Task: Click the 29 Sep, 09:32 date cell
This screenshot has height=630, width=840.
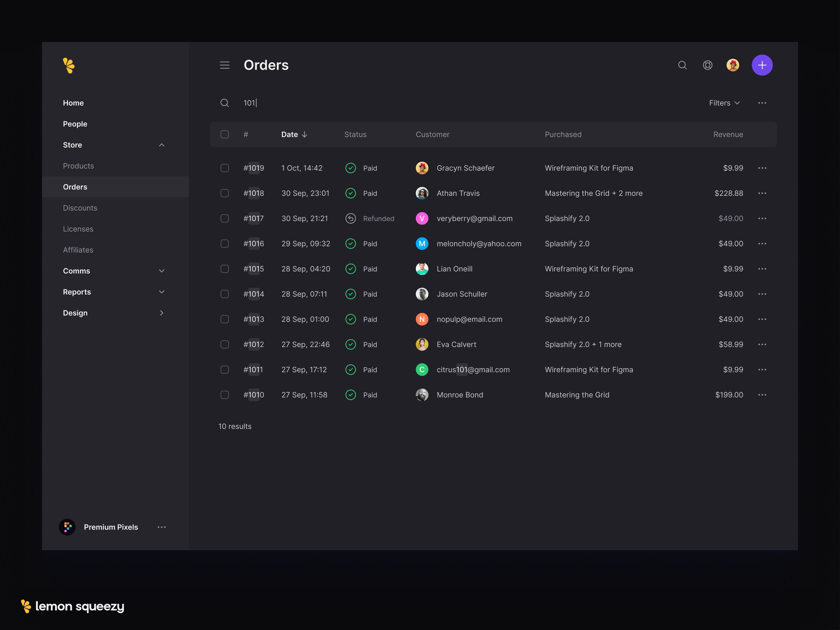Action: [306, 243]
